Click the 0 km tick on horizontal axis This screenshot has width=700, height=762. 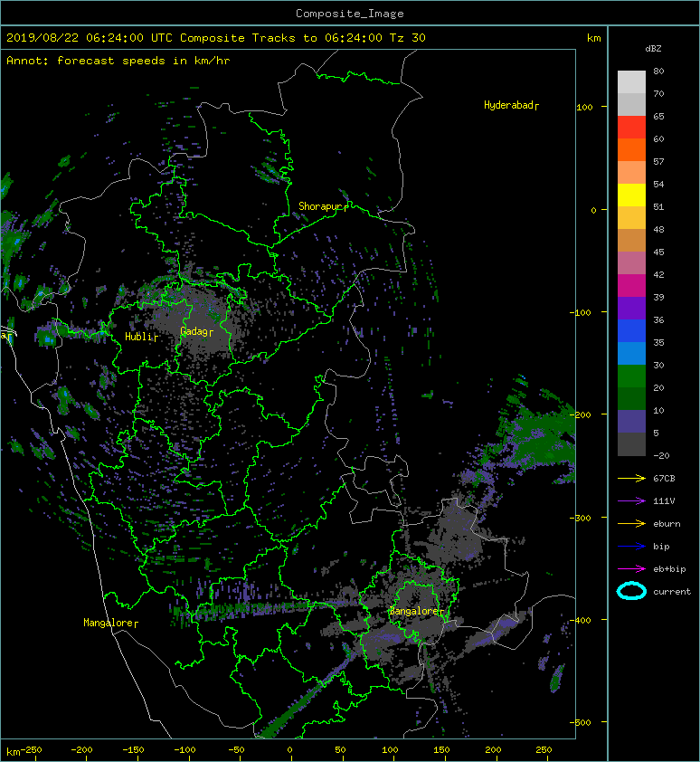click(x=290, y=750)
